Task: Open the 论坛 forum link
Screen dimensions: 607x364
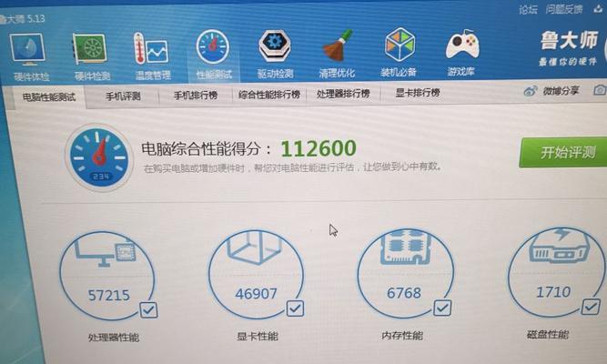Action: pos(528,10)
